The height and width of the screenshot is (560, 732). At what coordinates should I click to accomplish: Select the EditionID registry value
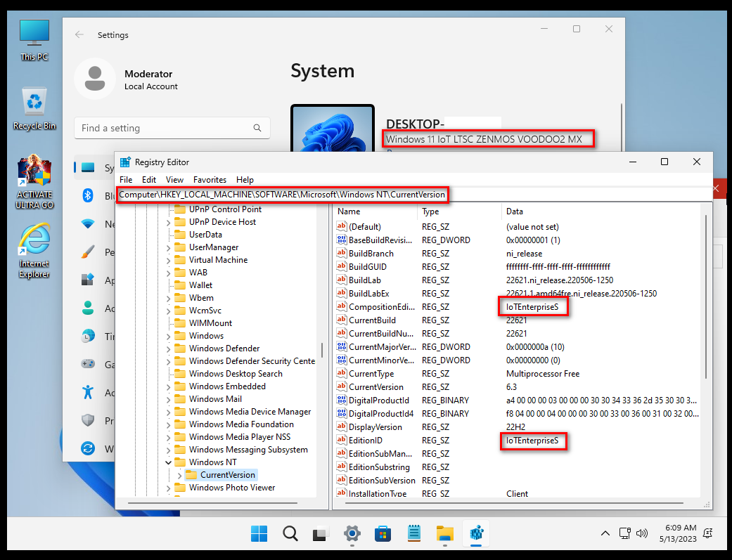[365, 440]
